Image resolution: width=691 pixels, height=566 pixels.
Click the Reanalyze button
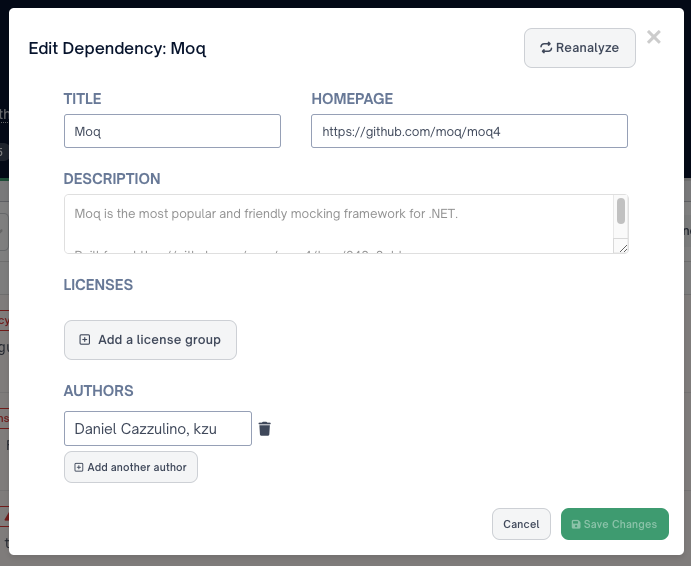[x=580, y=48]
